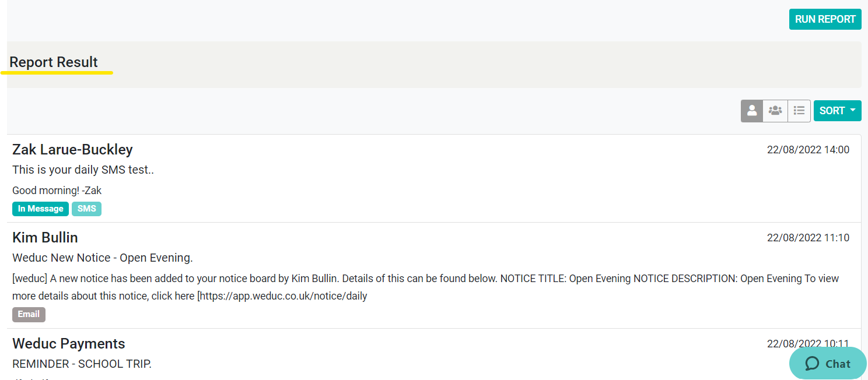Click the SORT dropdown caret arrow
This screenshot has width=868, height=380.
[853, 111]
